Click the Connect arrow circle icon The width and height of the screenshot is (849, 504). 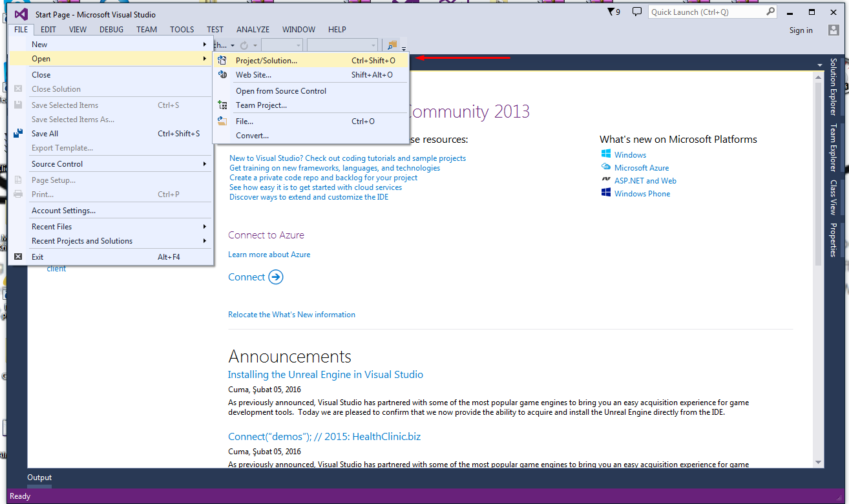276,277
